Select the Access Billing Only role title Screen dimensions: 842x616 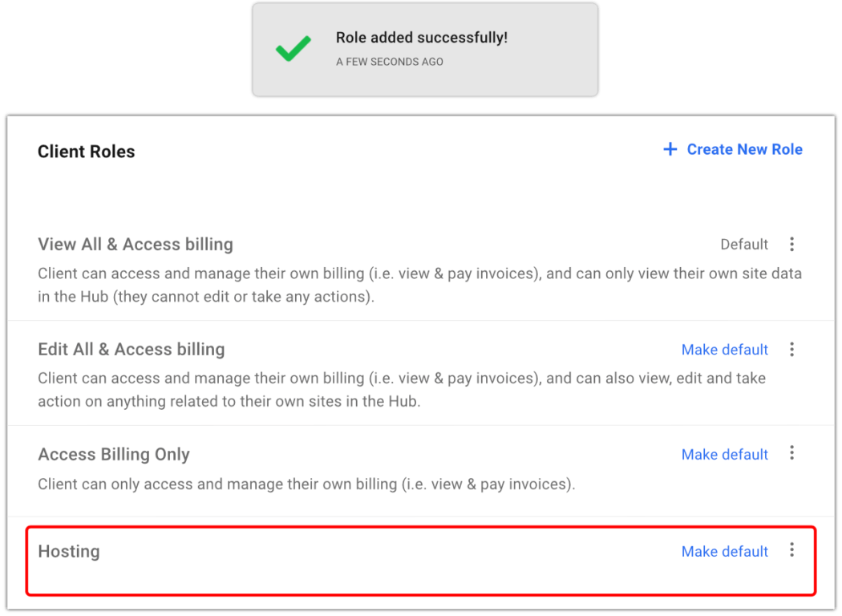114,454
